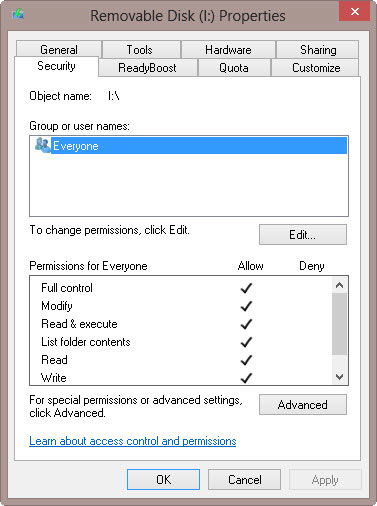Switch to the Quota tab
Viewport: 377px width, 506px height.
[x=234, y=68]
